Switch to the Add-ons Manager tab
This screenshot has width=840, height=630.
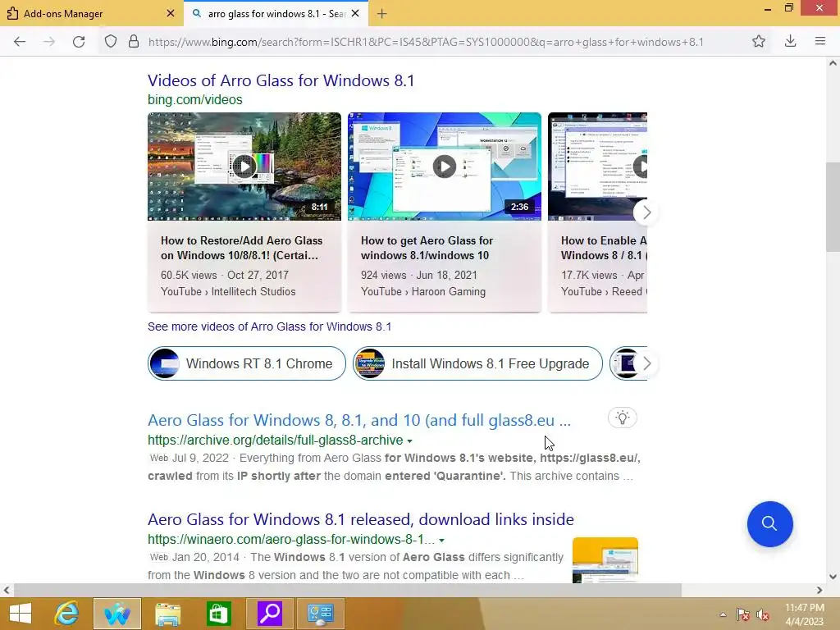click(x=90, y=13)
